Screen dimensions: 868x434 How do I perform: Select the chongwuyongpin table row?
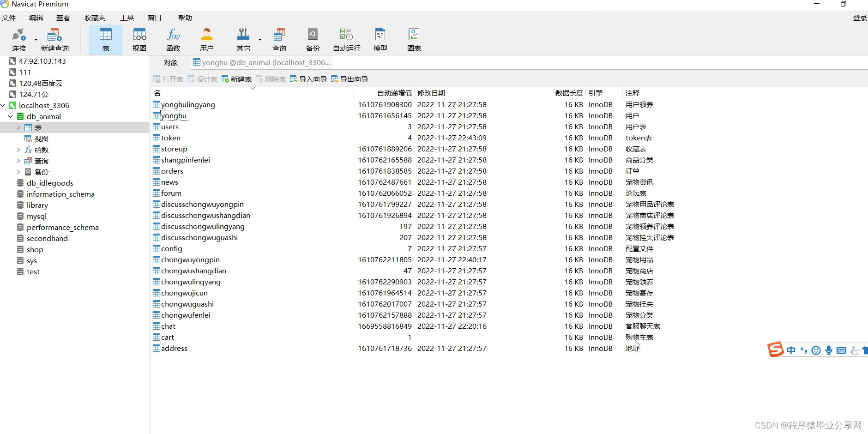pos(415,260)
